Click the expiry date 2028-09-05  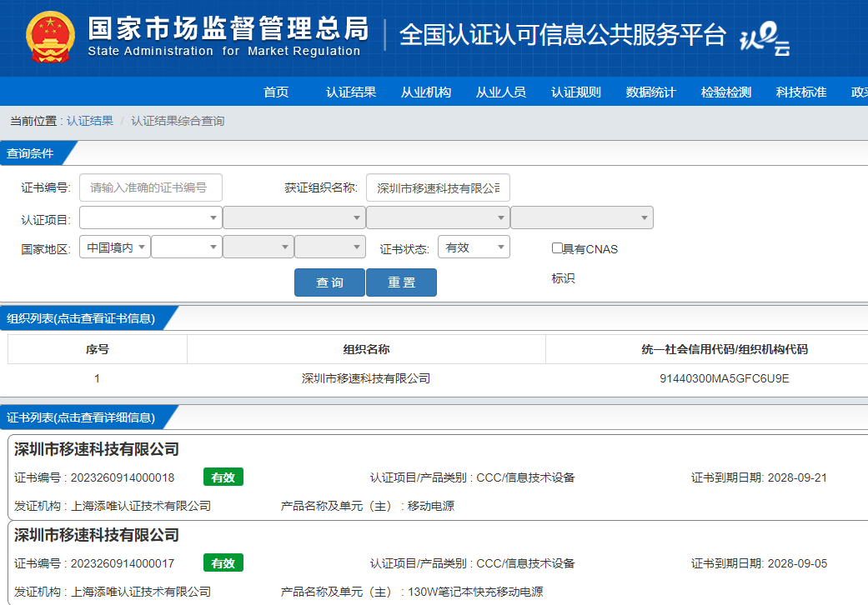797,563
